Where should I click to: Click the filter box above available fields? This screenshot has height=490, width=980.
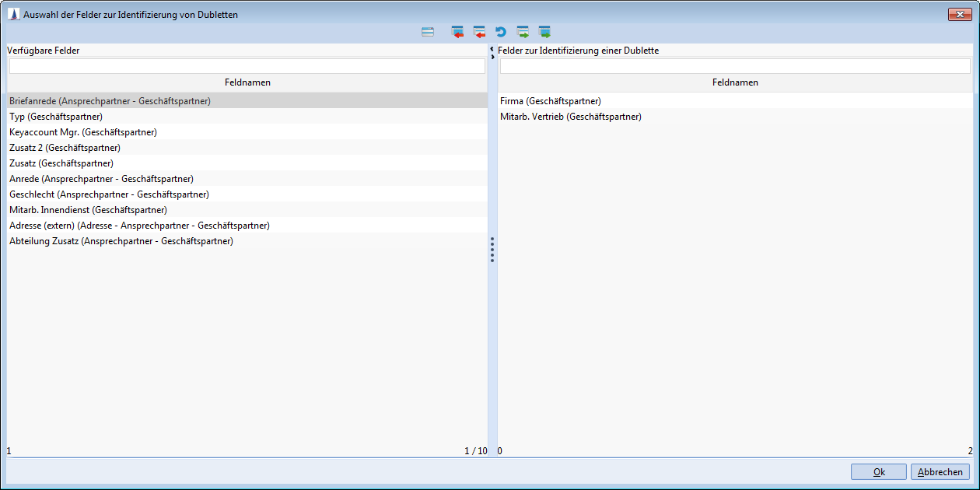pos(247,67)
